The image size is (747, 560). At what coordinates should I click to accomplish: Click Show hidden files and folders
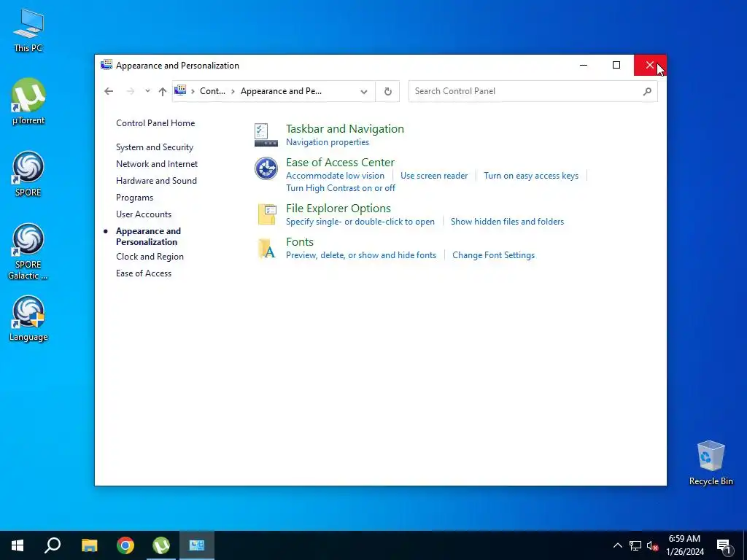click(x=507, y=222)
